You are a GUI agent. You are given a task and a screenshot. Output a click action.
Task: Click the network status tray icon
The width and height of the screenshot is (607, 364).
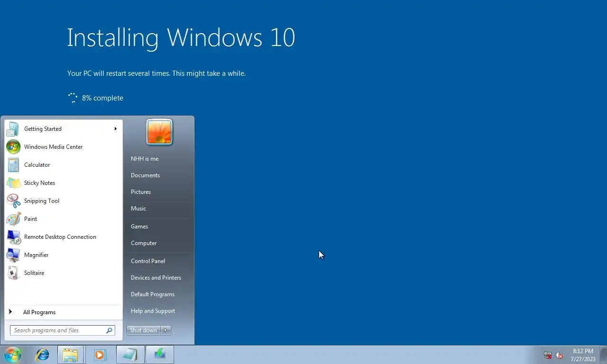click(x=548, y=355)
